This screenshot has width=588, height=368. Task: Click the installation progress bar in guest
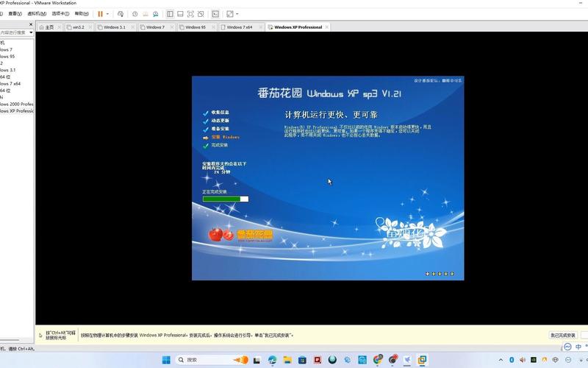[x=226, y=199]
